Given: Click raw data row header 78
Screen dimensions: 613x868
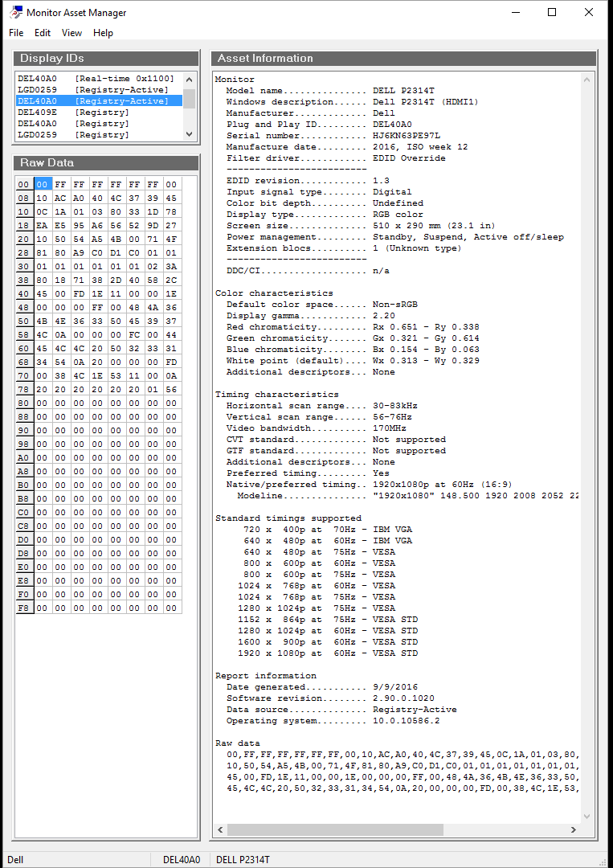Looking at the screenshot, I should pyautogui.click(x=24, y=389).
